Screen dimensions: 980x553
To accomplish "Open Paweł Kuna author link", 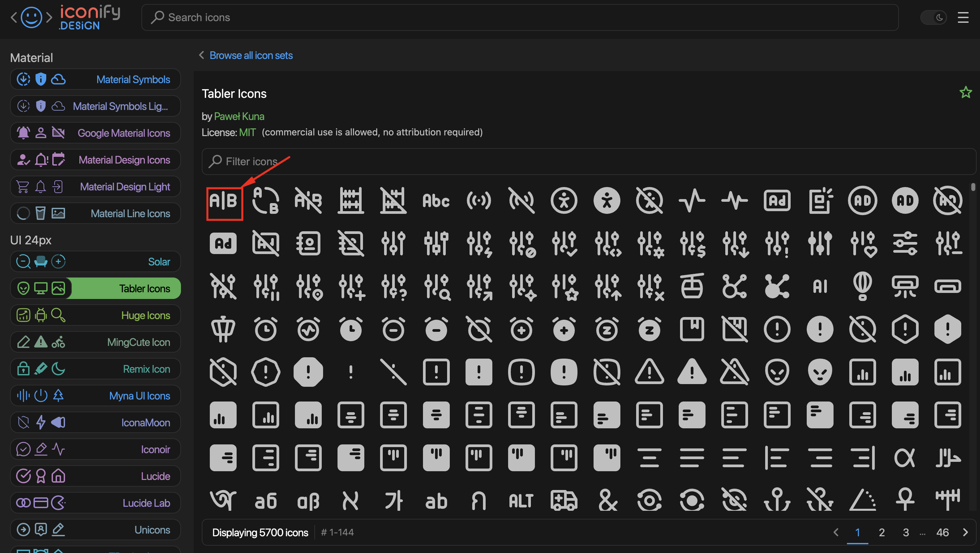I will 239,116.
